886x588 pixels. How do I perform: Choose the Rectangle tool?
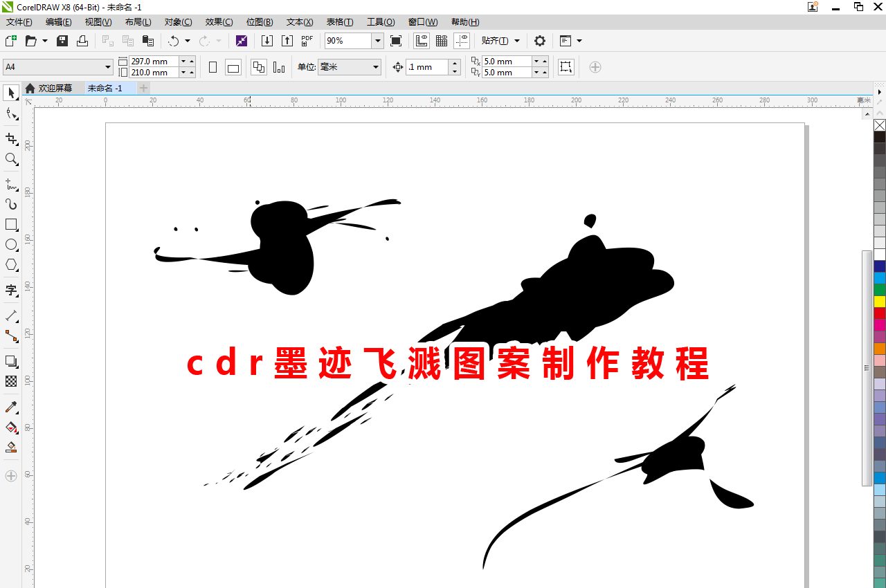11,224
